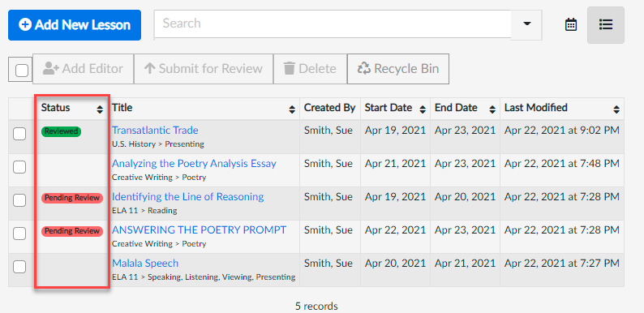The width and height of the screenshot is (644, 313).
Task: Open the ANSWERING THE POETRY PROMPT lesson
Action: pos(199,229)
